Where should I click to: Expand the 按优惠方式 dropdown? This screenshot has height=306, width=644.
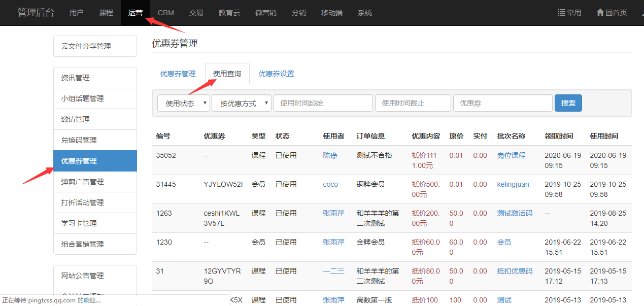point(241,103)
